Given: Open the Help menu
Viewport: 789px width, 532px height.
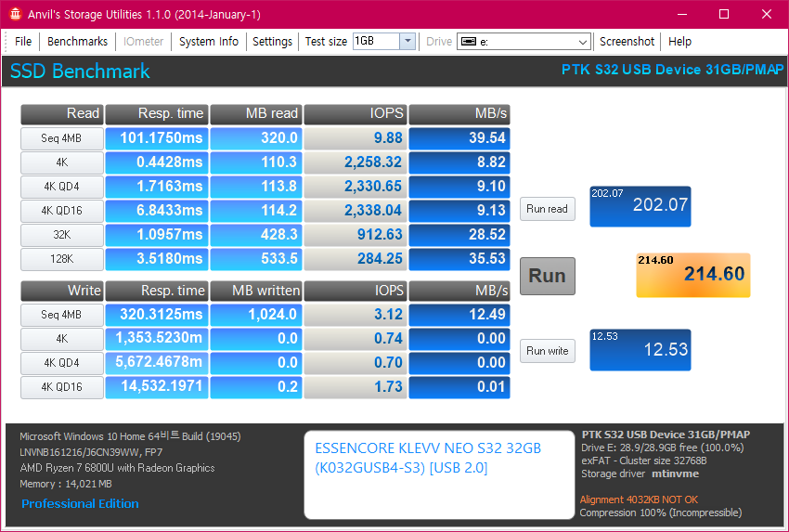Looking at the screenshot, I should pyautogui.click(x=679, y=41).
